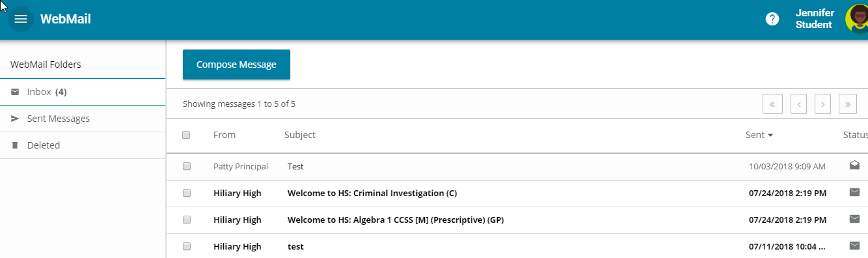Screen dimensions: 868x258
Task: Click the Compose Message button
Action: [236, 64]
